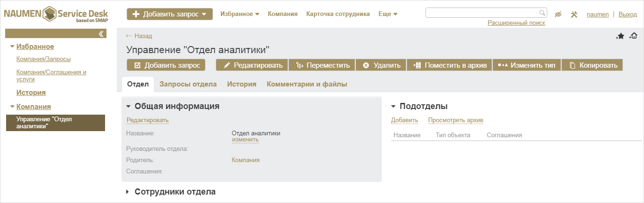644x203 pixels.
Task: Open the Избранное top menu dropdown
Action: point(240,14)
